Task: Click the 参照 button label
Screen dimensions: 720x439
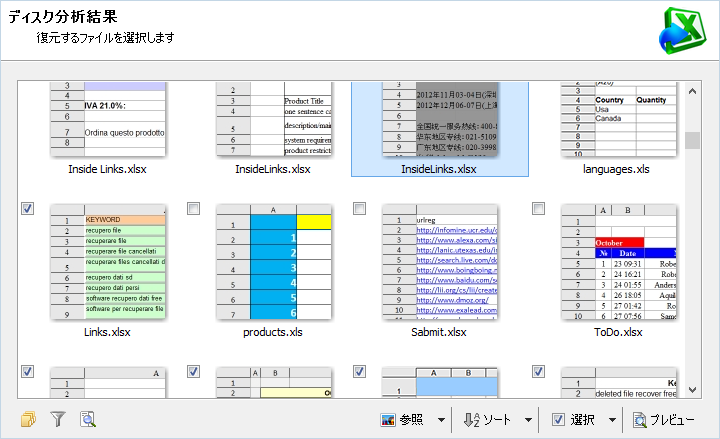Action: click(x=411, y=420)
